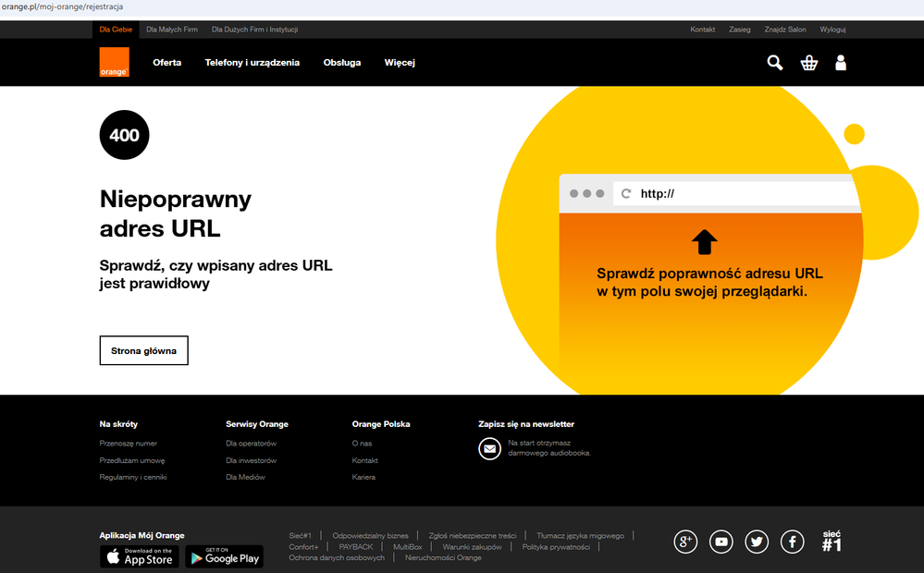The height and width of the screenshot is (573, 924).
Task: Get the app on Google Play
Action: tap(224, 556)
